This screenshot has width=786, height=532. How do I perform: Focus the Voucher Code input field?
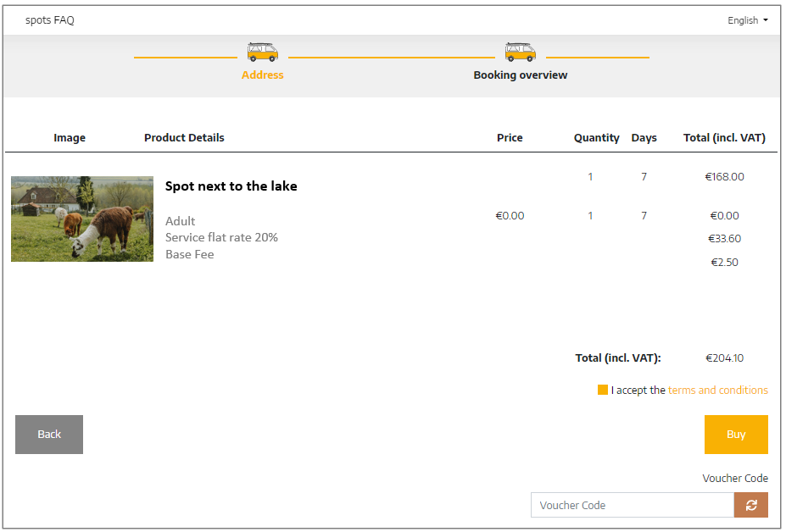pyautogui.click(x=633, y=505)
